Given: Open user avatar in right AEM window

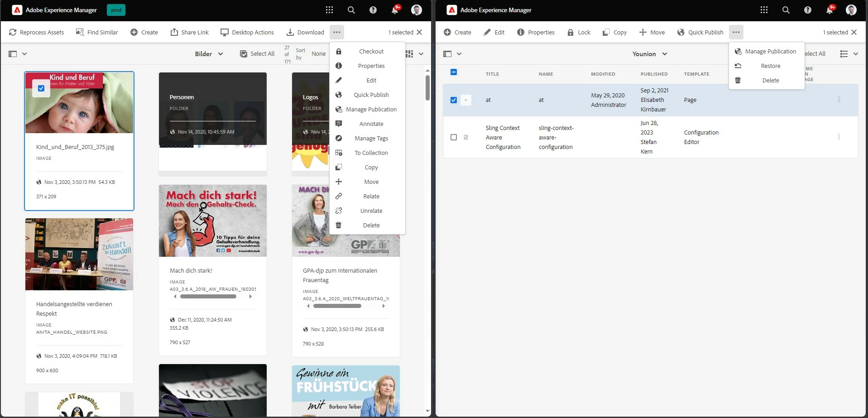Looking at the screenshot, I should tap(851, 10).
